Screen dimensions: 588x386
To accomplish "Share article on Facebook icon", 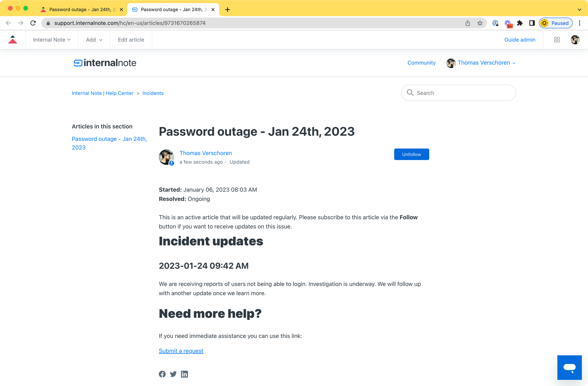I will point(162,374).
